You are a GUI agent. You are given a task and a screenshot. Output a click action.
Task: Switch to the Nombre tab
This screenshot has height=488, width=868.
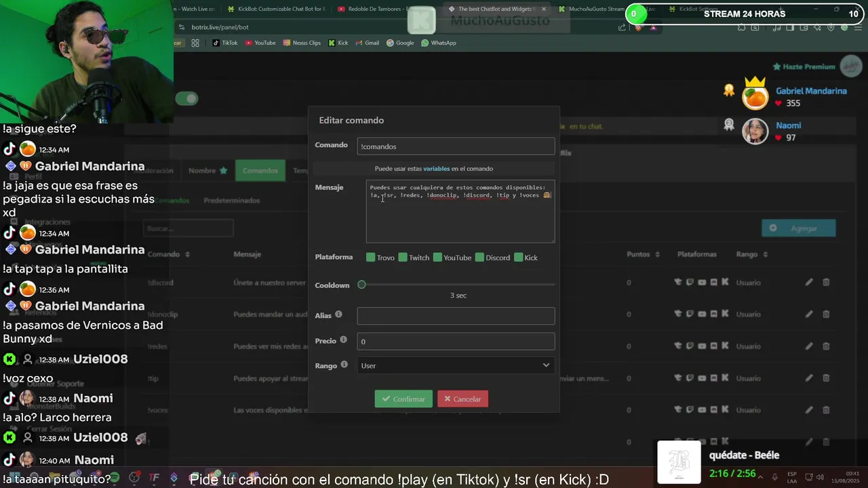(x=208, y=171)
